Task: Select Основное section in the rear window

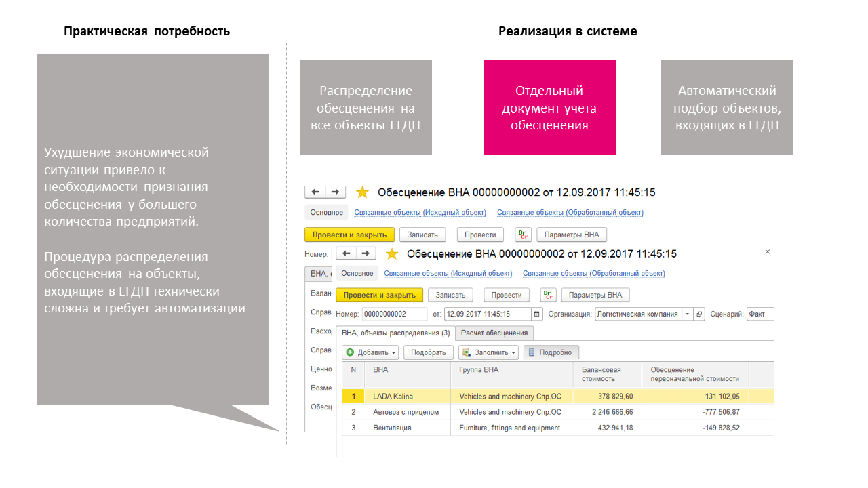Action: tap(327, 212)
